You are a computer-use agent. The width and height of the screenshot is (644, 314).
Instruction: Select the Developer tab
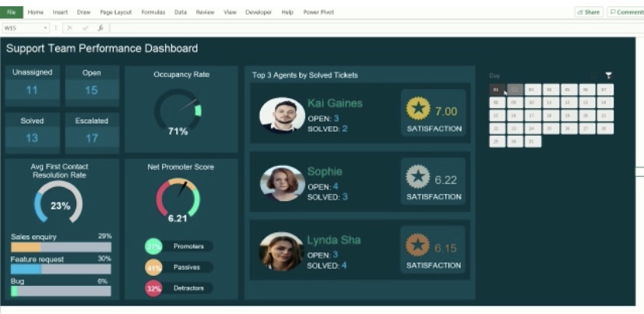pyautogui.click(x=259, y=12)
